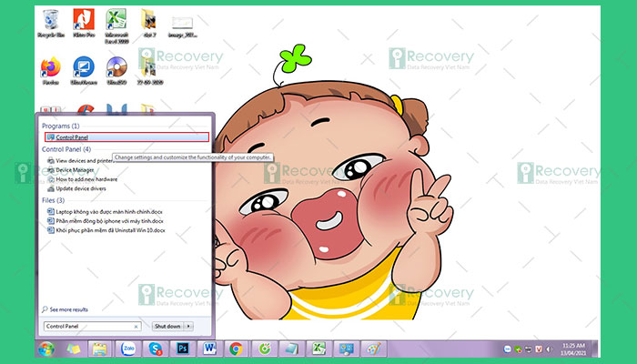Image resolution: width=637 pixels, height=364 pixels.
Task: Click the Control Panel (4) group header
Action: [x=66, y=149]
